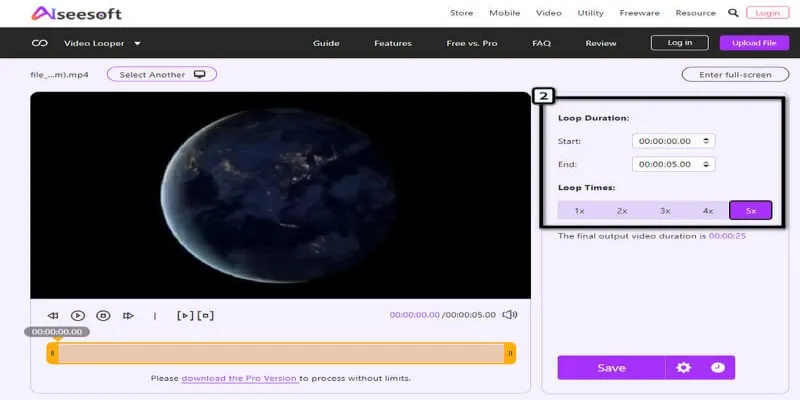The width and height of the screenshot is (800, 400).
Task: Open the Freeware menu
Action: point(639,13)
